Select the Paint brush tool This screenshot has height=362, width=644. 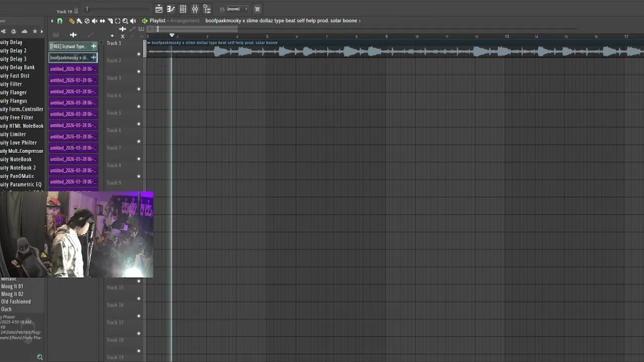click(x=79, y=21)
